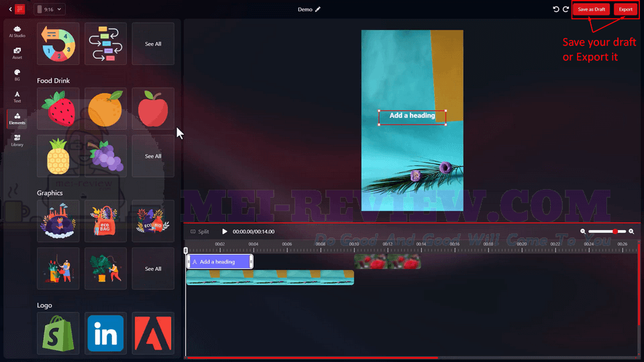Add the flowchart arrows infographic element
Viewport: 644px width, 362px height.
click(x=105, y=44)
